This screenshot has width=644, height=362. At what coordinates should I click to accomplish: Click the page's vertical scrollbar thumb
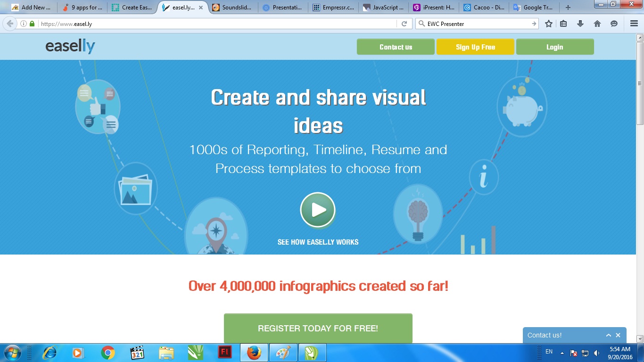coord(640,83)
